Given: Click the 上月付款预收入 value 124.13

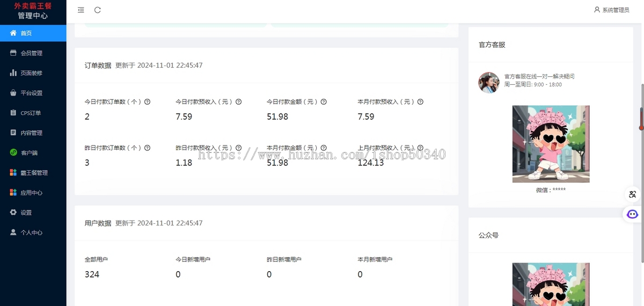Looking at the screenshot, I should coord(371,163).
